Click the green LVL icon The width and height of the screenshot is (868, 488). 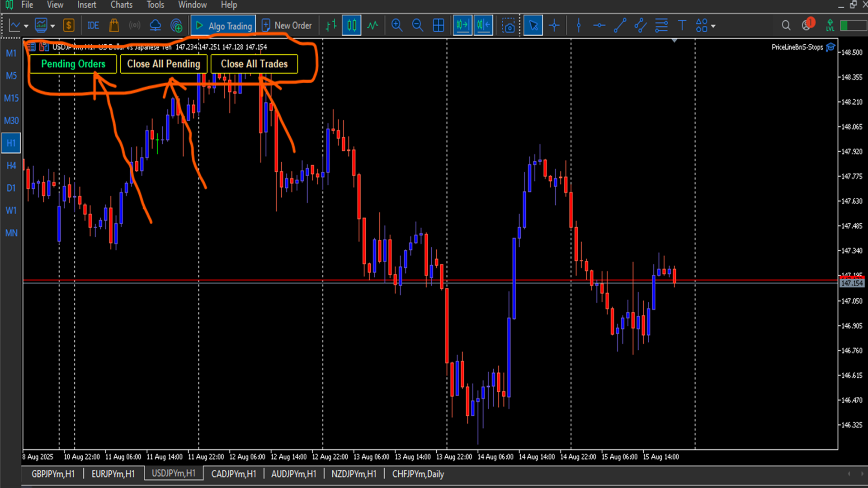pyautogui.click(x=830, y=26)
